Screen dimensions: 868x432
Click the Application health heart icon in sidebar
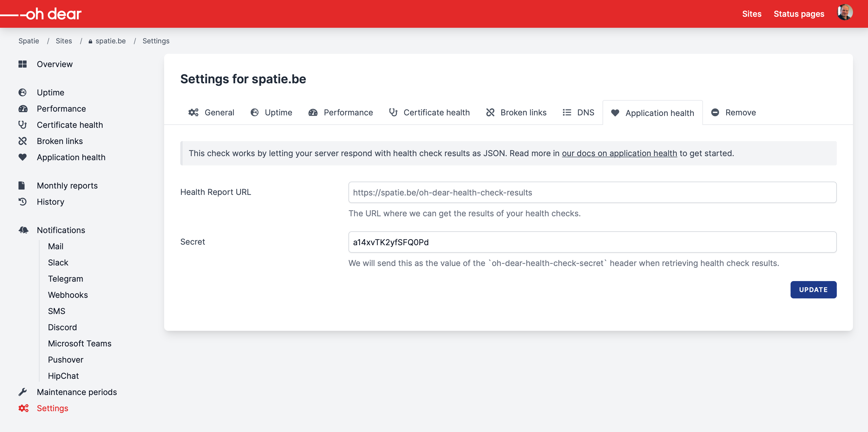[23, 157]
